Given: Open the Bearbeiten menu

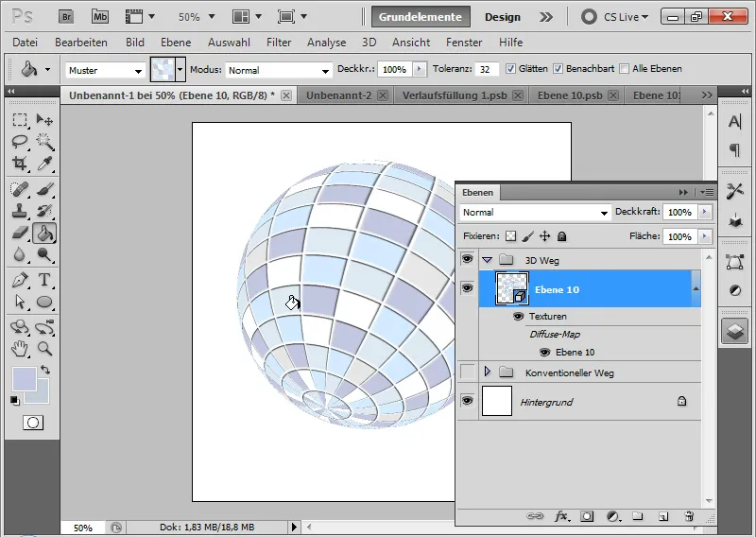Looking at the screenshot, I should [x=81, y=43].
